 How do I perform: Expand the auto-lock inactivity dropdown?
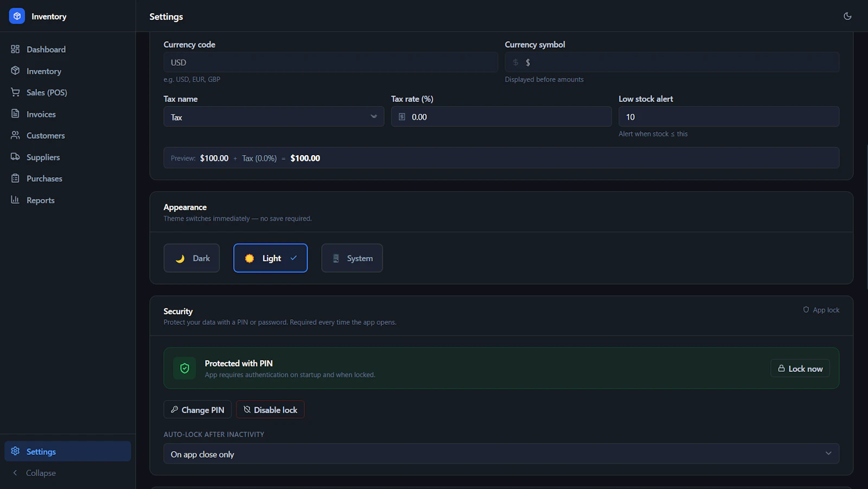coord(501,454)
